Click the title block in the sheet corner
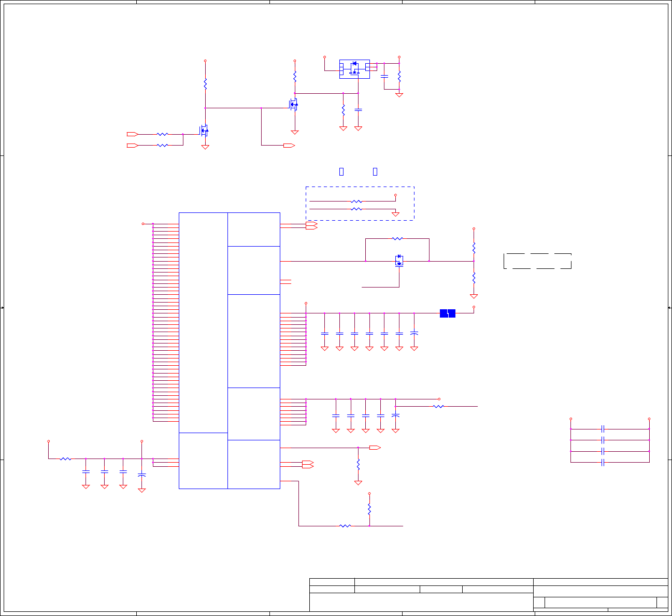Screen dimensions: 672x616 click(489, 595)
